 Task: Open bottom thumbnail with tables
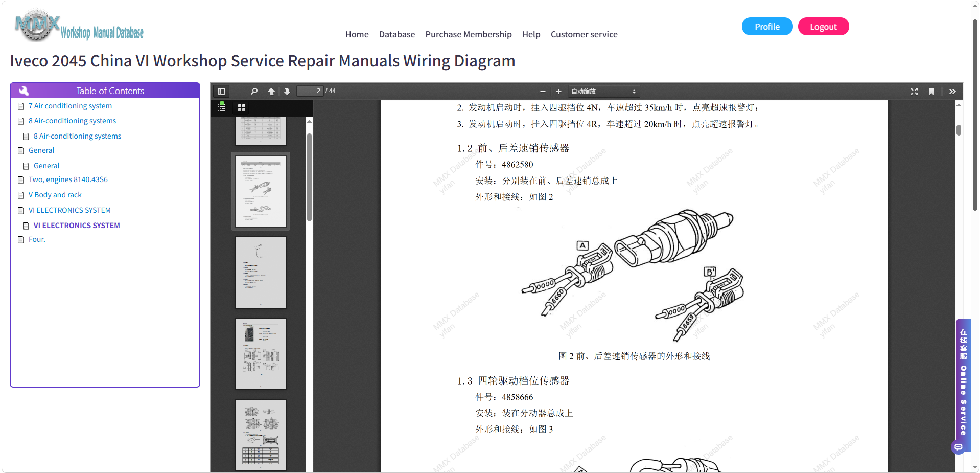(x=261, y=435)
